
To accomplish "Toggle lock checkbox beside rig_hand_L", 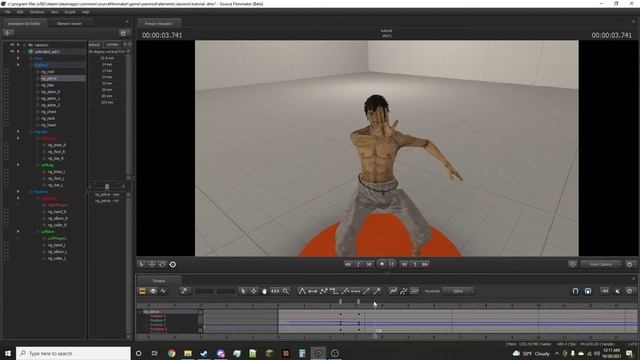I will click(6, 245).
